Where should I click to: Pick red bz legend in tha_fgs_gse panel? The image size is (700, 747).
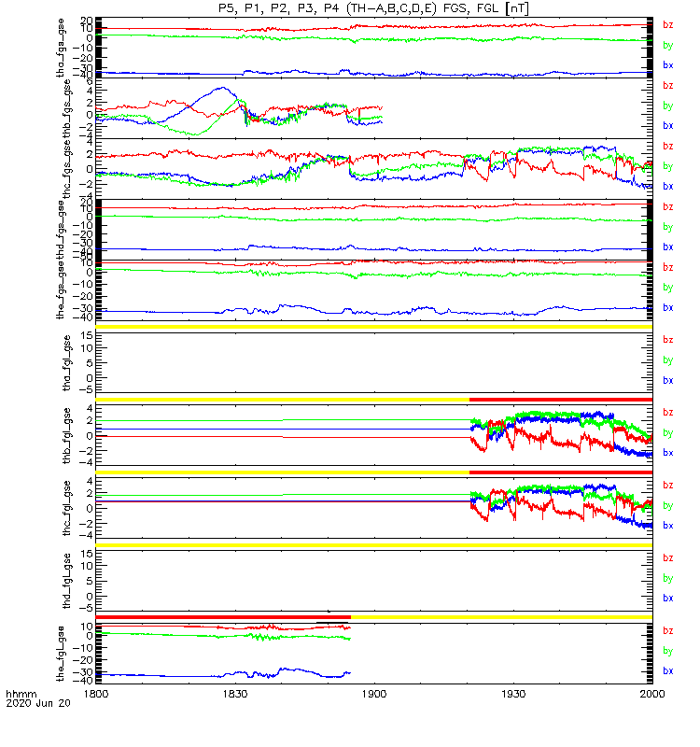(668, 25)
